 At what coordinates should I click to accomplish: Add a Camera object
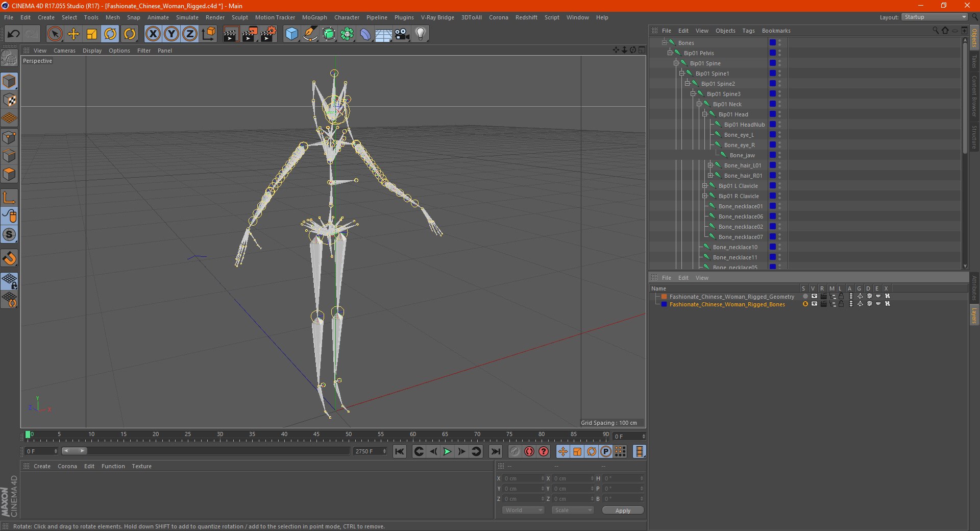click(402, 34)
